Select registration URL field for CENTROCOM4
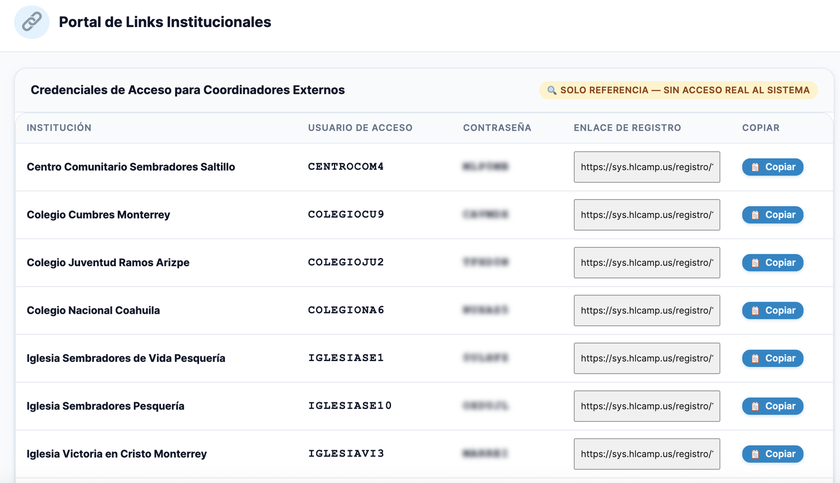 point(647,167)
